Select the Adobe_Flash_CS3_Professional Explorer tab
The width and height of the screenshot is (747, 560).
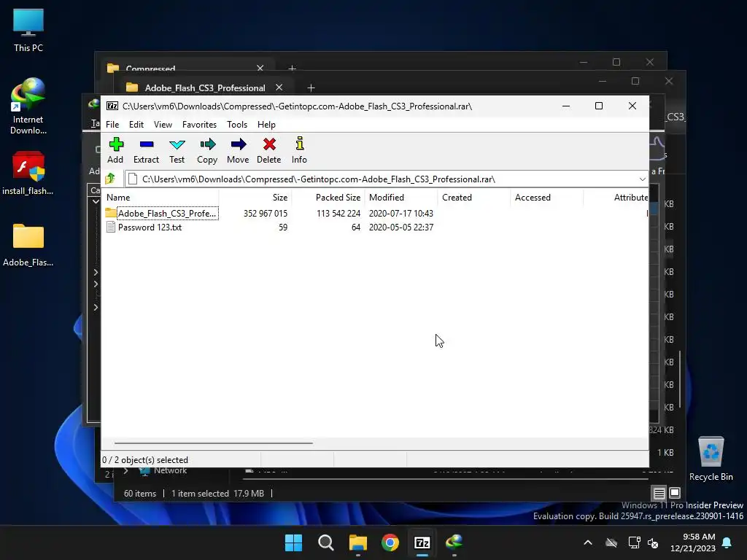click(205, 88)
